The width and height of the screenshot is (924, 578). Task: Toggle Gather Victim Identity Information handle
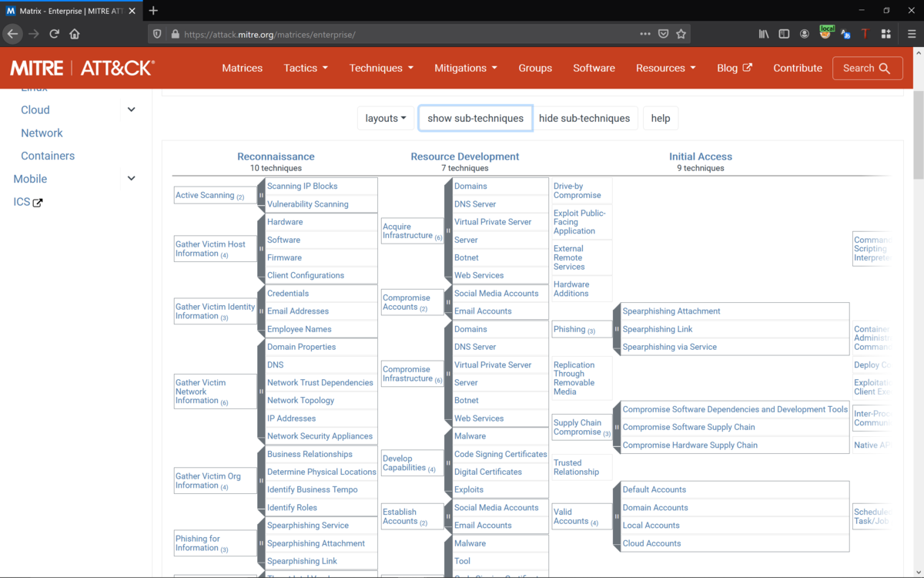tap(261, 311)
